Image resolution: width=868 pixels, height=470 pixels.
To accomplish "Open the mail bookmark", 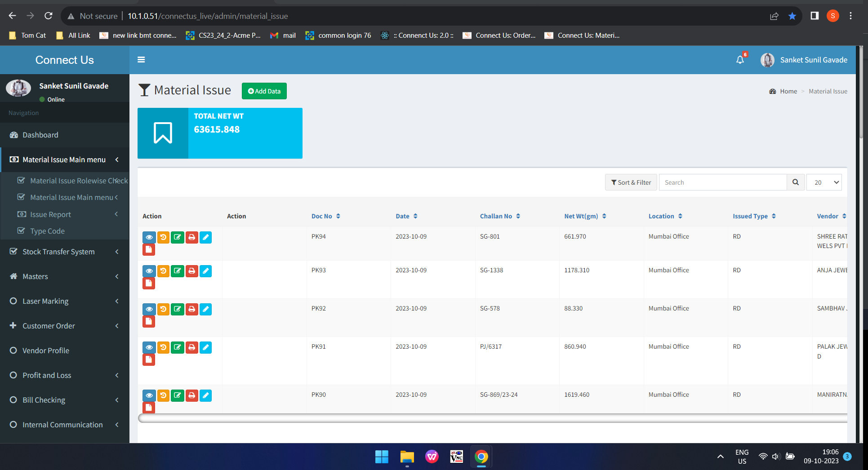I will coord(283,35).
